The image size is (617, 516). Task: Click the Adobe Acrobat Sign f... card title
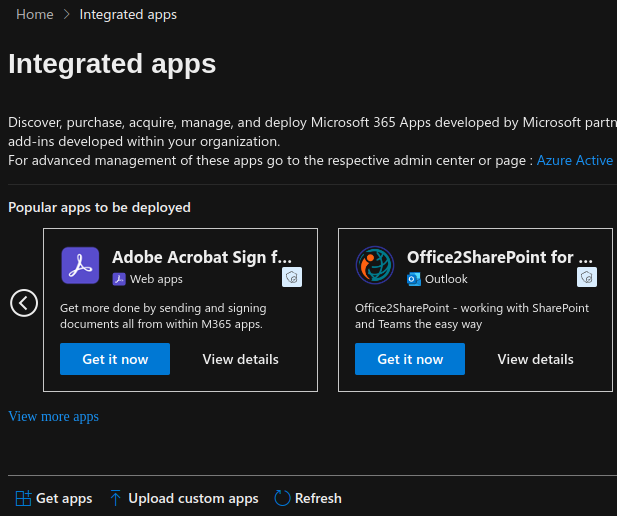[202, 257]
